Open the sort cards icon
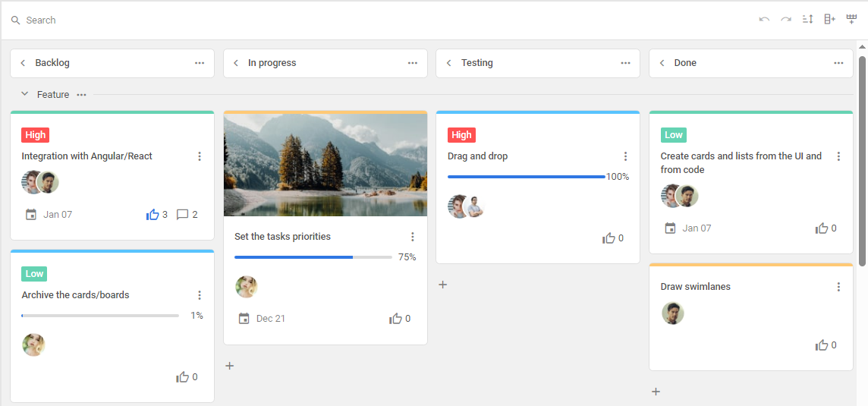This screenshot has height=406, width=868. click(x=807, y=20)
